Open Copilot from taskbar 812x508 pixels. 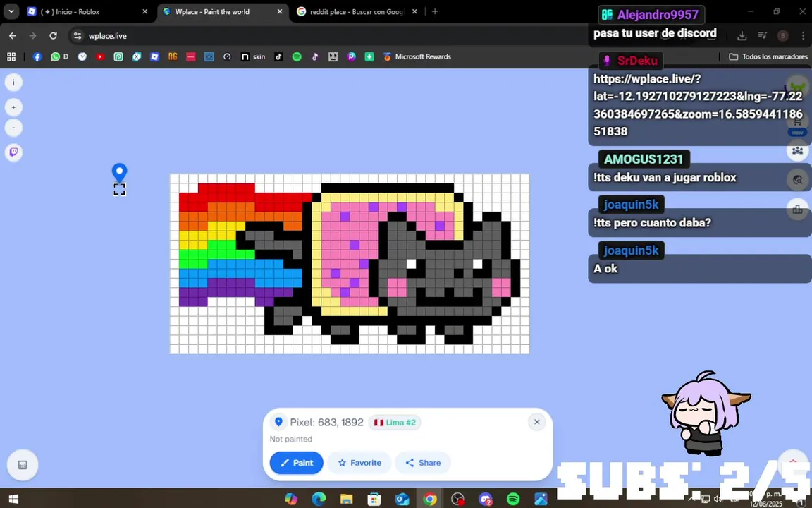(291, 499)
